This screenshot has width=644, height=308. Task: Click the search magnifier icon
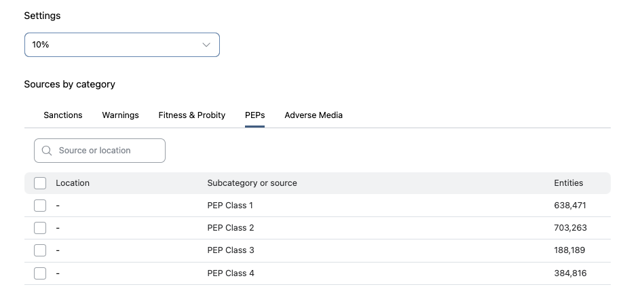pos(47,151)
